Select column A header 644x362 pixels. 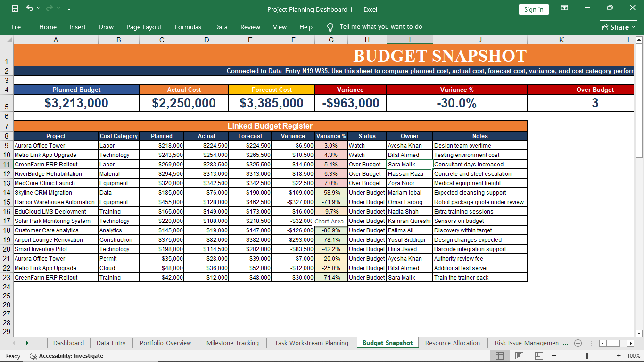pyautogui.click(x=56, y=40)
